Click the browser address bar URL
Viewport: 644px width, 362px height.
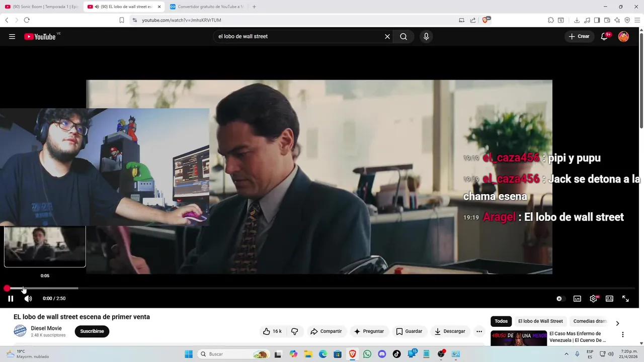(182, 20)
